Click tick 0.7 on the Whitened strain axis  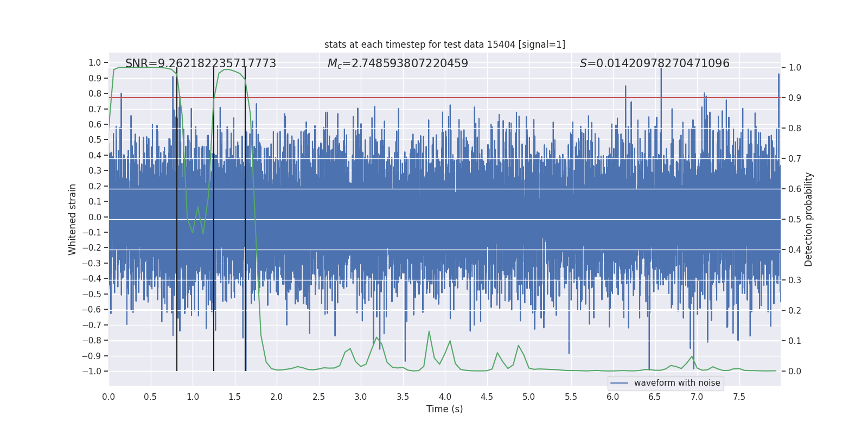(x=95, y=109)
